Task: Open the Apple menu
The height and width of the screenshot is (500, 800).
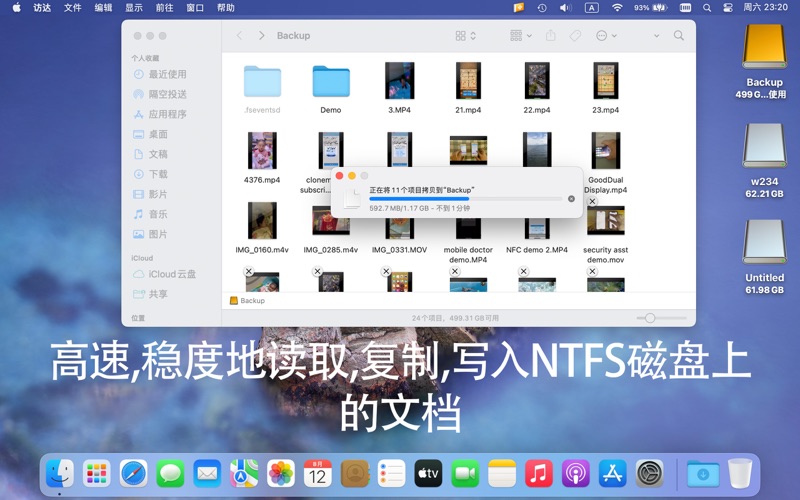Action: click(x=16, y=8)
